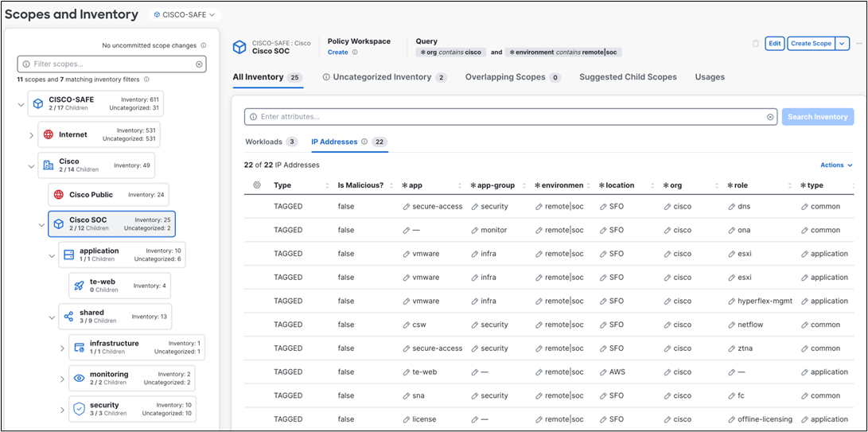The width and height of the screenshot is (868, 432).
Task: Edit the AWS location pencil icon
Action: 603,372
